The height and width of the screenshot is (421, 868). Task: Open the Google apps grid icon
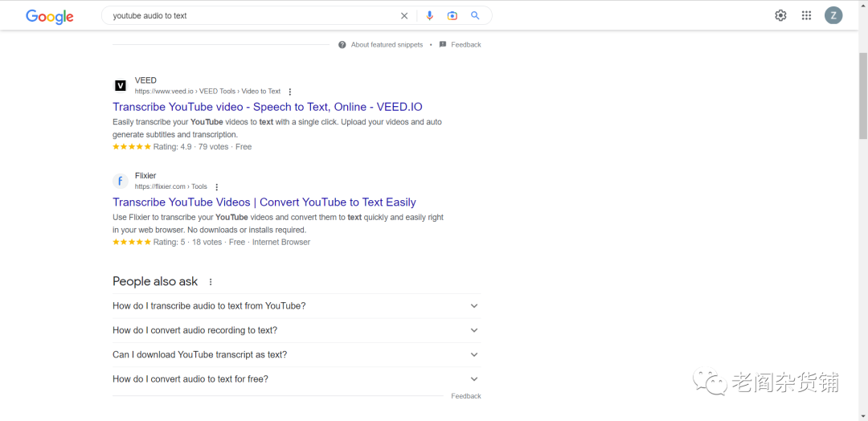pyautogui.click(x=807, y=15)
